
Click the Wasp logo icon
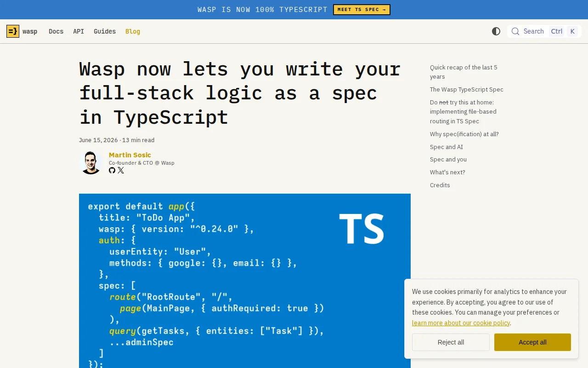pos(13,31)
